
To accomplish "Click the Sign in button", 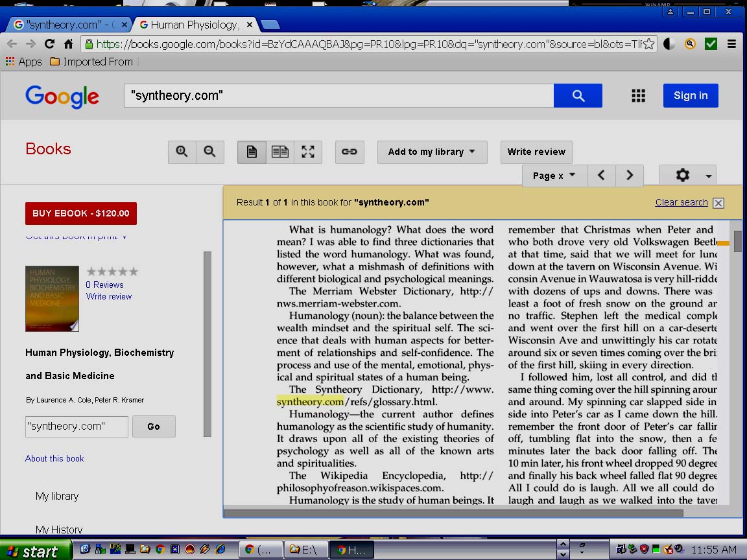I will point(691,96).
